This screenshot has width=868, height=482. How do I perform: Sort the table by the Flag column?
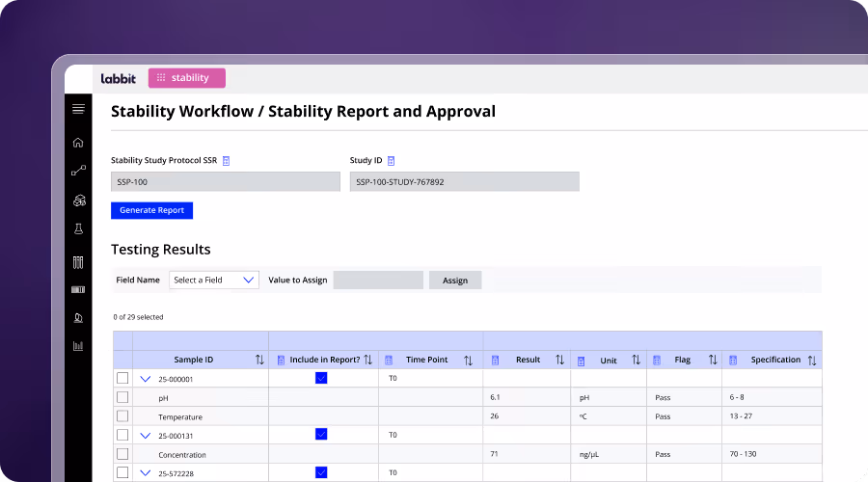[x=713, y=360]
